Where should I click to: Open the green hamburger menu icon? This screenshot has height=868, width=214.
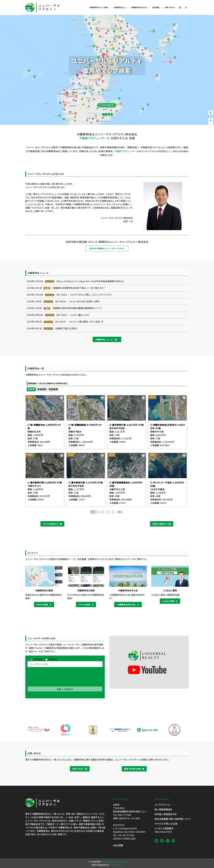tap(186, 7)
